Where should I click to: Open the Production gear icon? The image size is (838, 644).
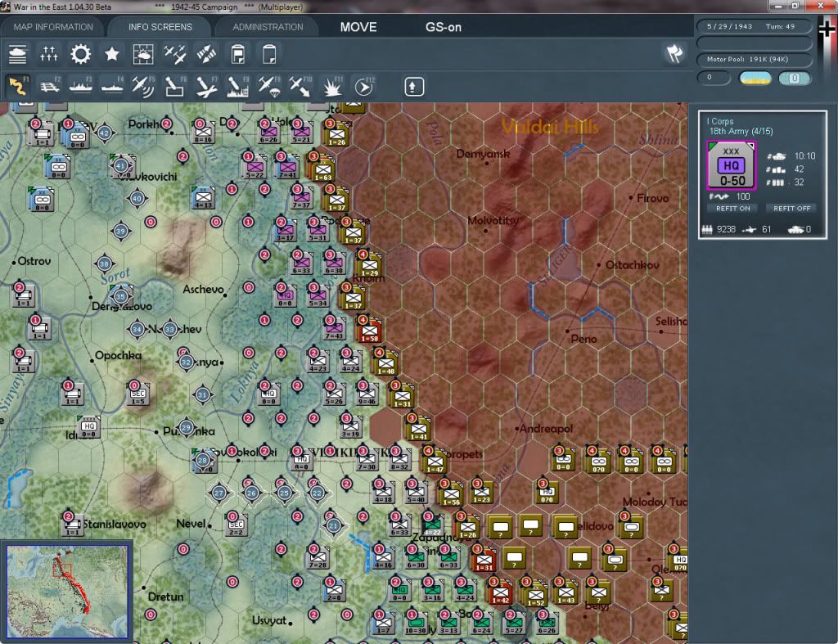click(81, 54)
